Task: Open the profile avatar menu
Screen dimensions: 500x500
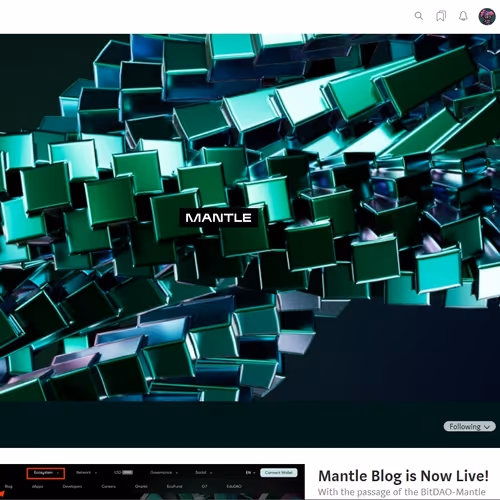Action: [487, 16]
